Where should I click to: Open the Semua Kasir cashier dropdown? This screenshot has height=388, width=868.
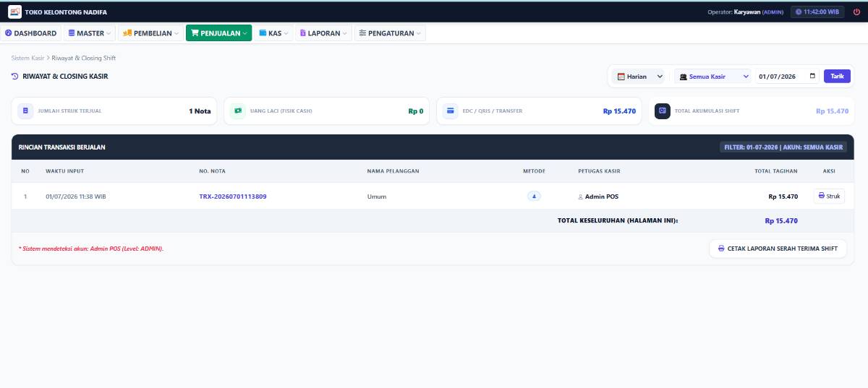[713, 76]
